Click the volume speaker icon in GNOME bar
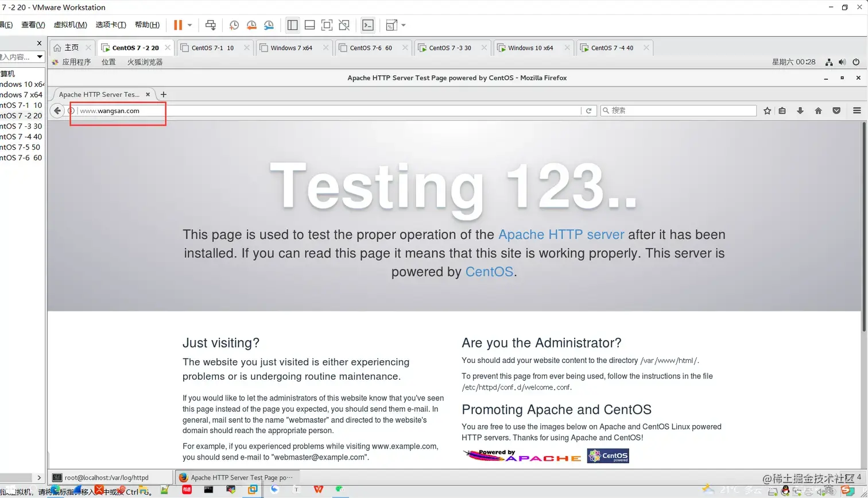Image resolution: width=868 pixels, height=498 pixels. coord(842,62)
